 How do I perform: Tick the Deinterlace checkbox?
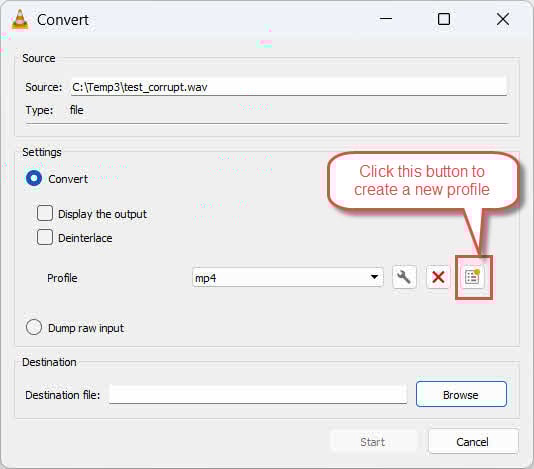pyautogui.click(x=45, y=237)
